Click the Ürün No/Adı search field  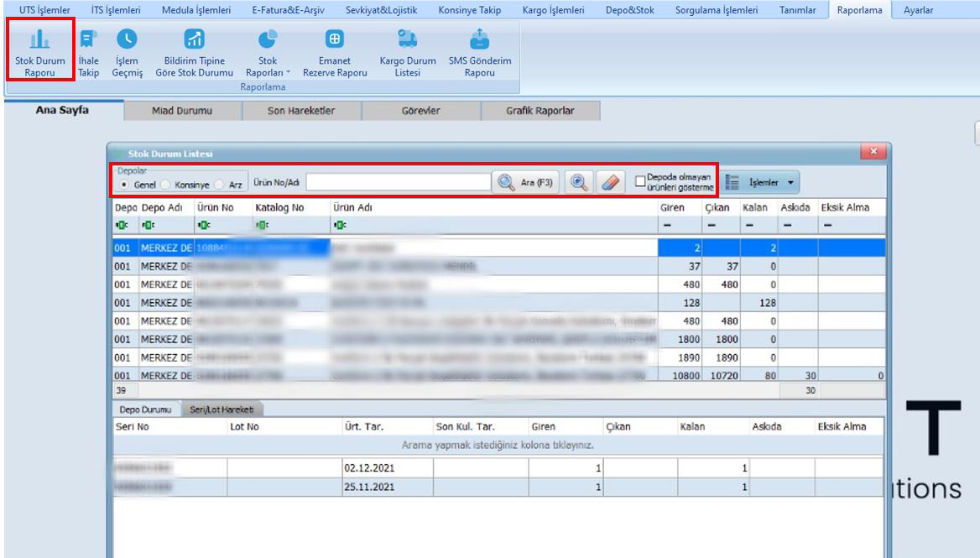coord(400,182)
